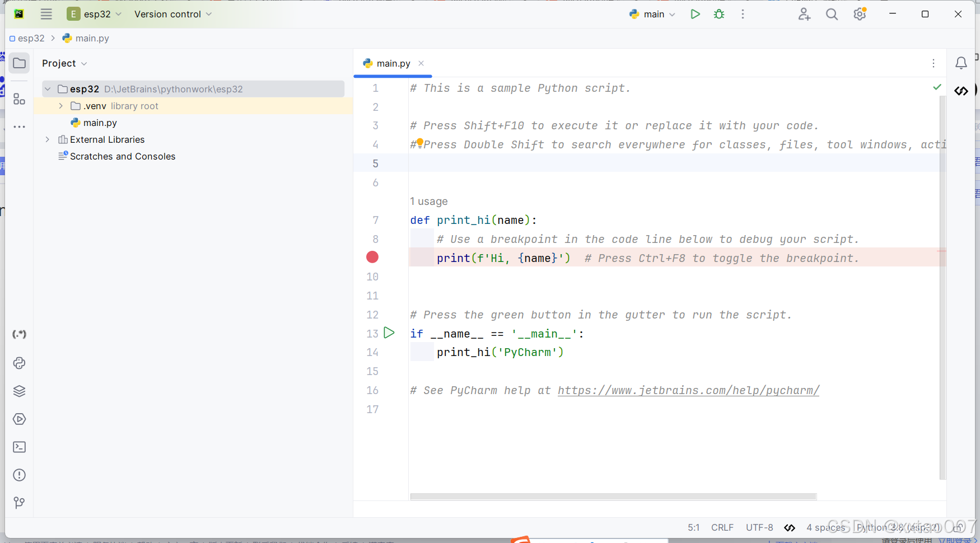Open the Run main configuration
Screen dimensions: 980x543
(x=652, y=14)
